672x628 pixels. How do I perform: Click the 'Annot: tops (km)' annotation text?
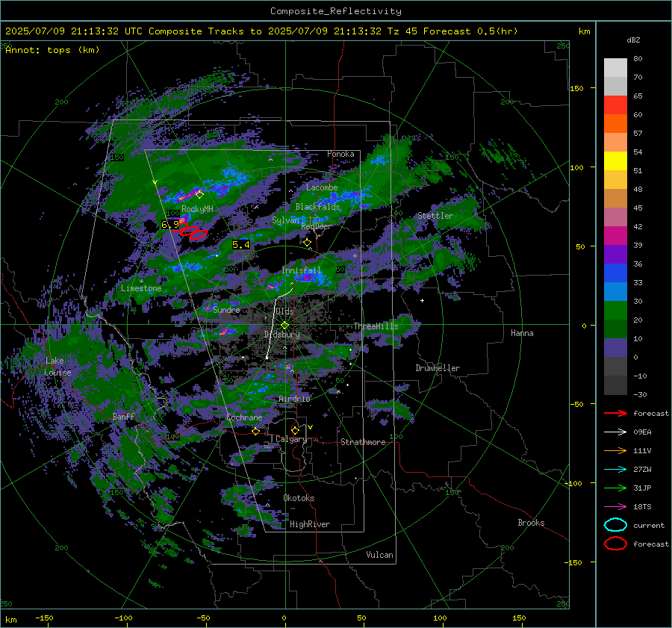pos(53,50)
